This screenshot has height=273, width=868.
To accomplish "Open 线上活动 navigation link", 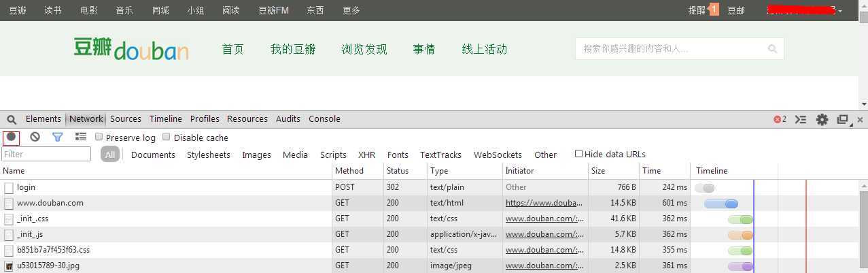I will pos(485,49).
